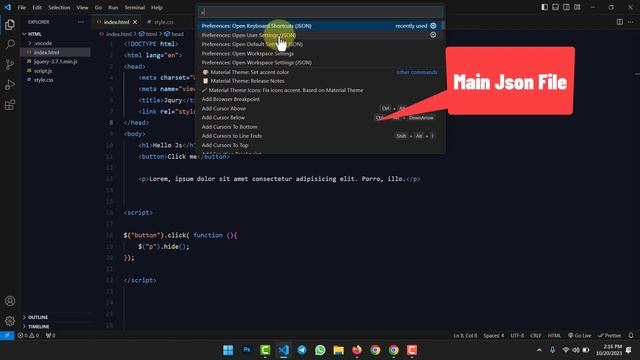Open the Run and Debug view

[10, 85]
